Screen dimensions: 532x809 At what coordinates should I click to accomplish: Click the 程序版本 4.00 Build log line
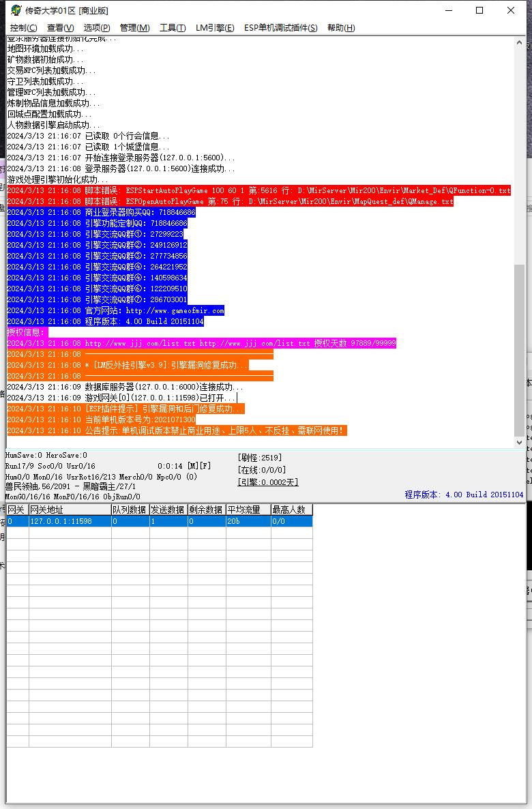pos(105,321)
